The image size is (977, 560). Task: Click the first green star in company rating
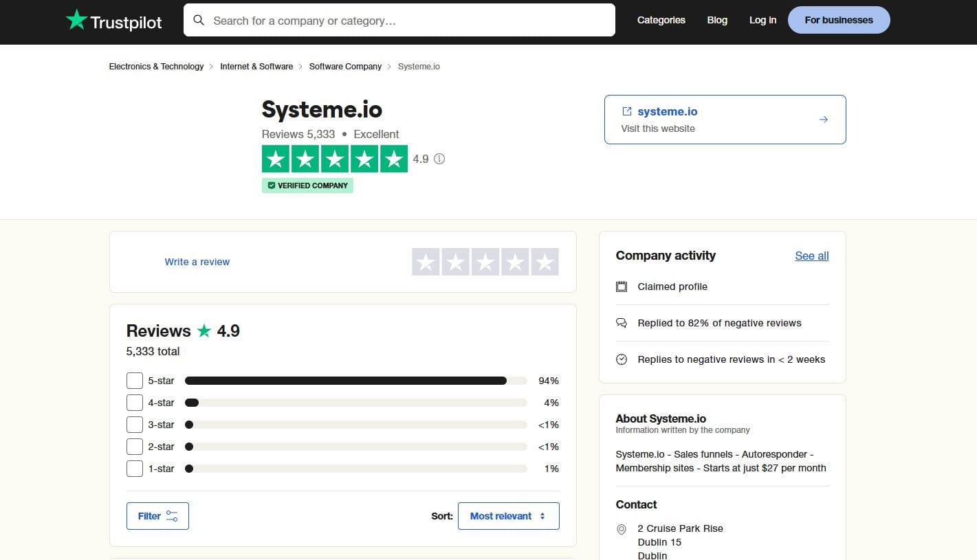(x=276, y=159)
